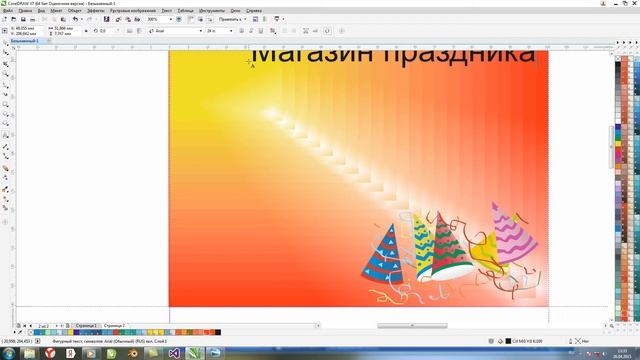
Task: Undo the last action
Action: 75,19
